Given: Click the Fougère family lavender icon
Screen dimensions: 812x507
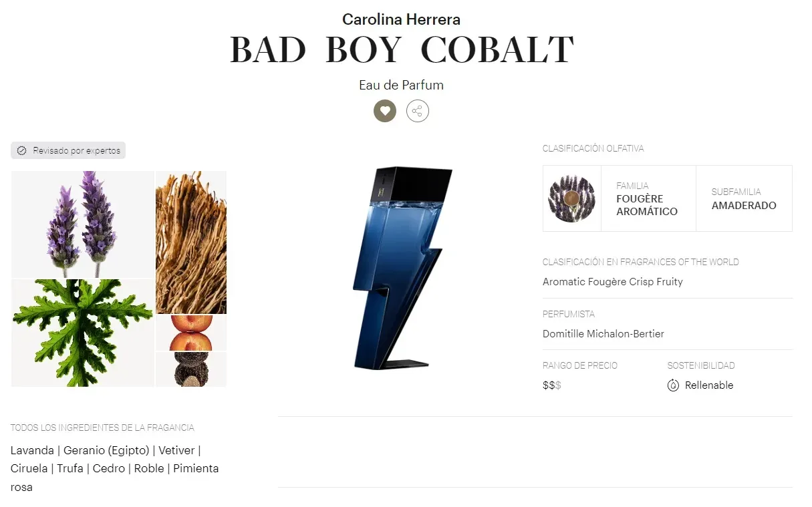Looking at the screenshot, I should tap(571, 198).
